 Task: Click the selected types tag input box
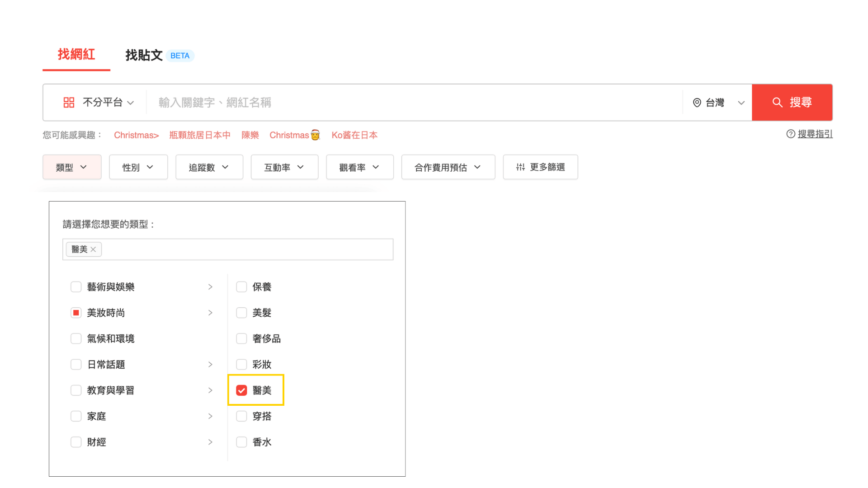pyautogui.click(x=228, y=249)
